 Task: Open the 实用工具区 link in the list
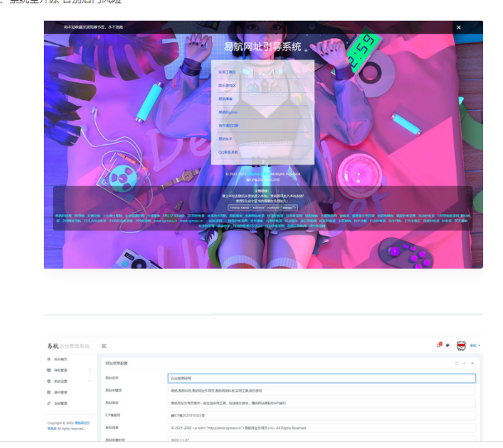pyautogui.click(x=228, y=73)
